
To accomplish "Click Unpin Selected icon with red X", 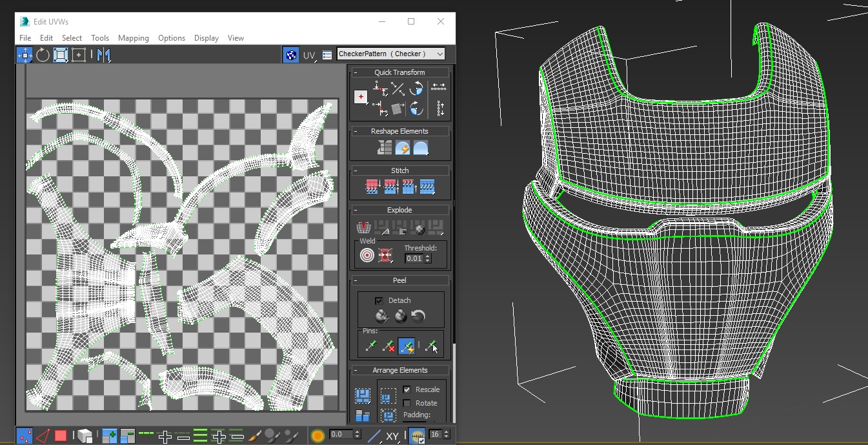I will 389,347.
